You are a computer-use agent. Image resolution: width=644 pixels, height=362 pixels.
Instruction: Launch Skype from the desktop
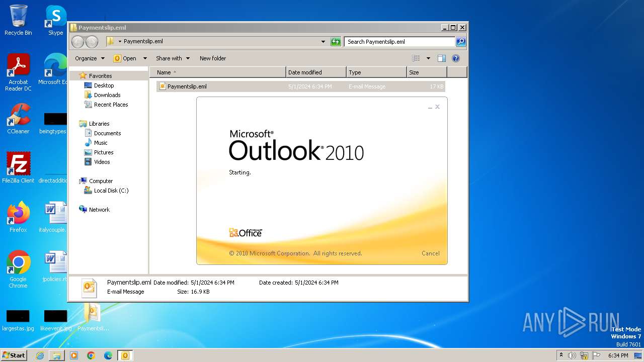tap(55, 20)
